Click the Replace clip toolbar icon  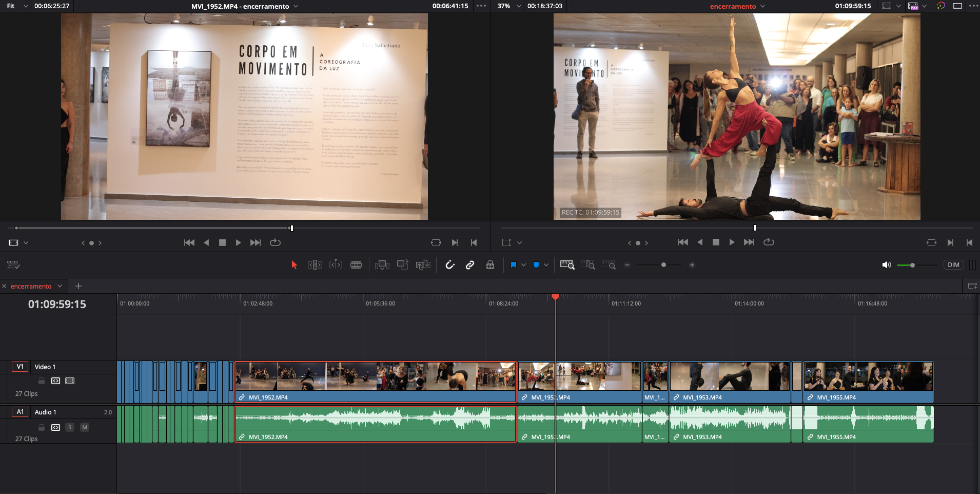(x=423, y=265)
